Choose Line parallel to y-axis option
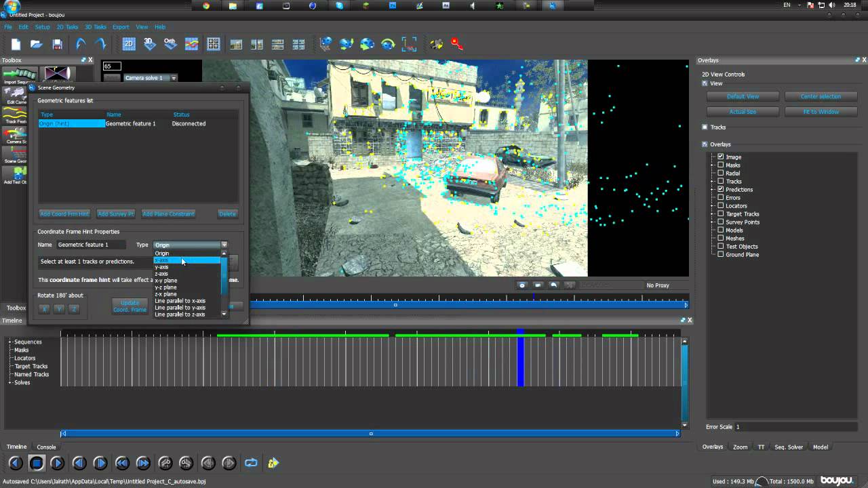This screenshot has width=868, height=488. (186, 308)
